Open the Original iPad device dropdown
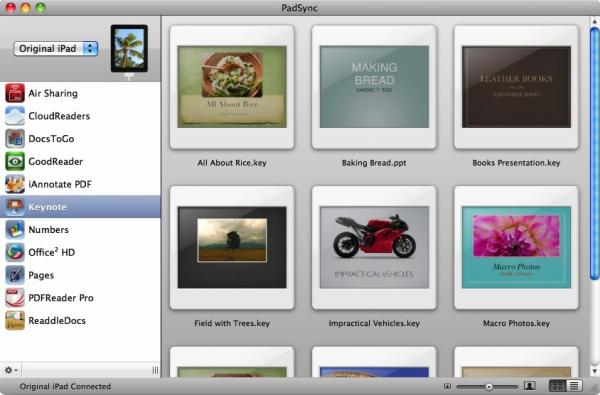The height and width of the screenshot is (395, 600). (56, 49)
